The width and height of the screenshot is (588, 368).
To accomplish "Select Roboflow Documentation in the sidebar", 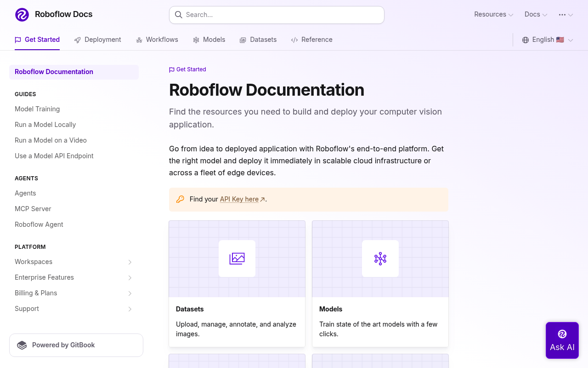I will 74,72.
